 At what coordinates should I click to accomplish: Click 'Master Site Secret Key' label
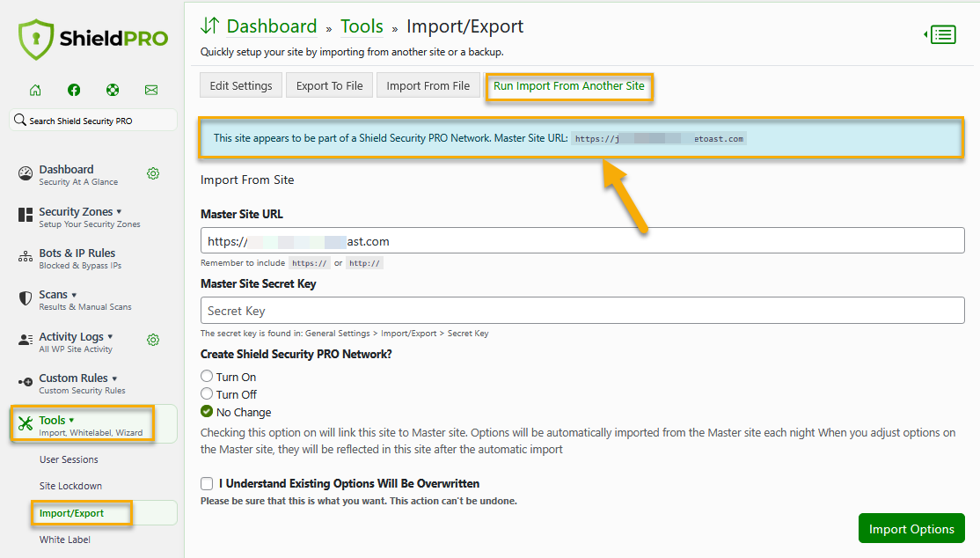[x=258, y=283]
